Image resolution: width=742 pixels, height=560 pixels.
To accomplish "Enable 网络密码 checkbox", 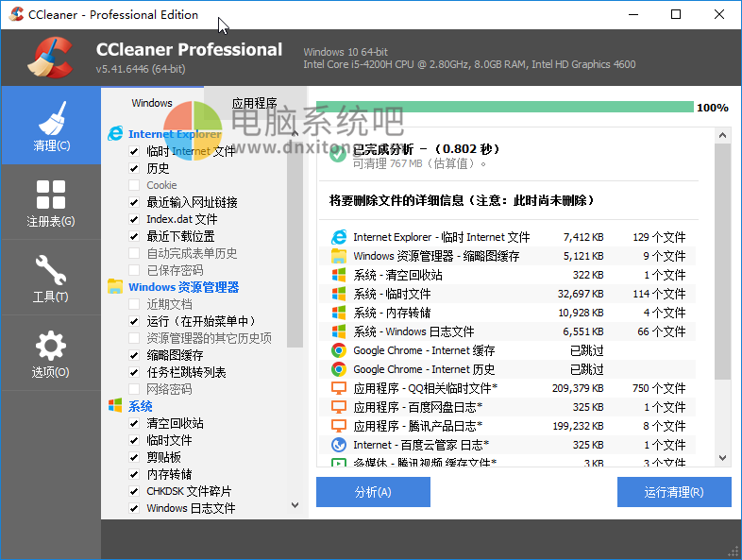I will (134, 389).
